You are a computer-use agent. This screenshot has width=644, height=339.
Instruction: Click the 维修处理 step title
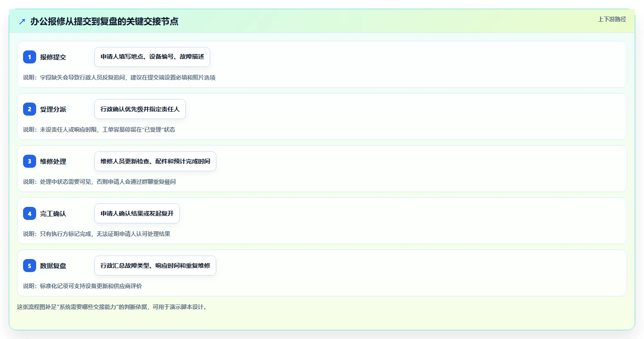pyautogui.click(x=53, y=161)
